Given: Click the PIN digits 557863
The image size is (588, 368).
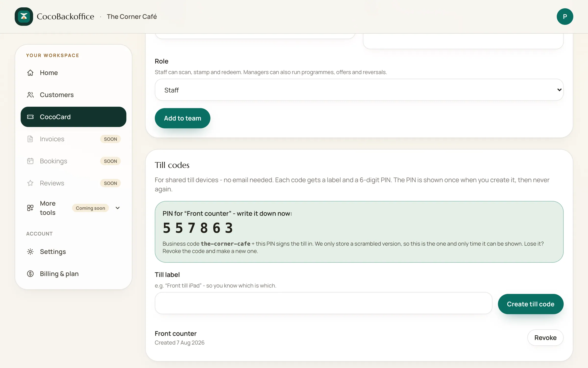Looking at the screenshot, I should (x=198, y=228).
